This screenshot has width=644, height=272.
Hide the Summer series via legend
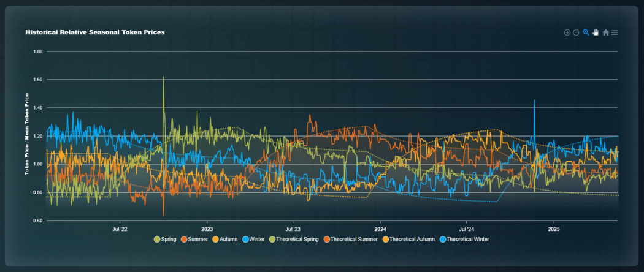coord(198,239)
